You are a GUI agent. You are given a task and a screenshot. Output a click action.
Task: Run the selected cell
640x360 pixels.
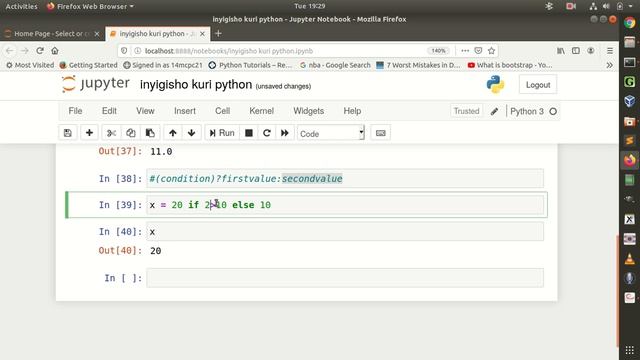[x=222, y=133]
